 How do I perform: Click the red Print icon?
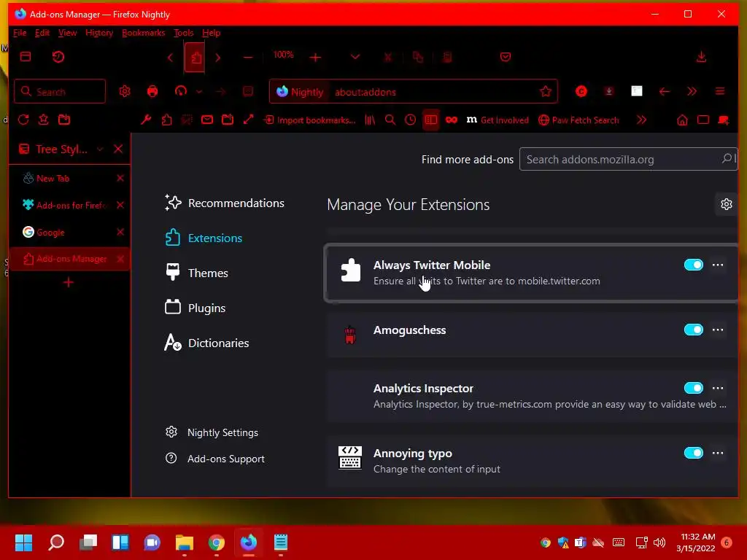point(152,91)
